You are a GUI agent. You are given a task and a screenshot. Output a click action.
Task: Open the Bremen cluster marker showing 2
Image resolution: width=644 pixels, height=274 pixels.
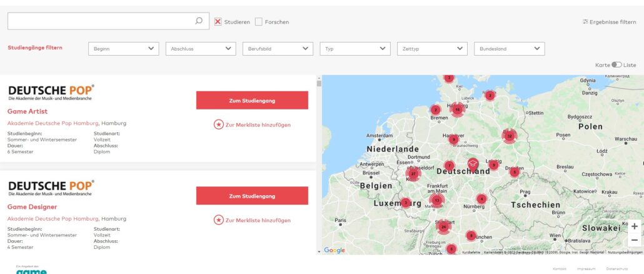(x=435, y=109)
